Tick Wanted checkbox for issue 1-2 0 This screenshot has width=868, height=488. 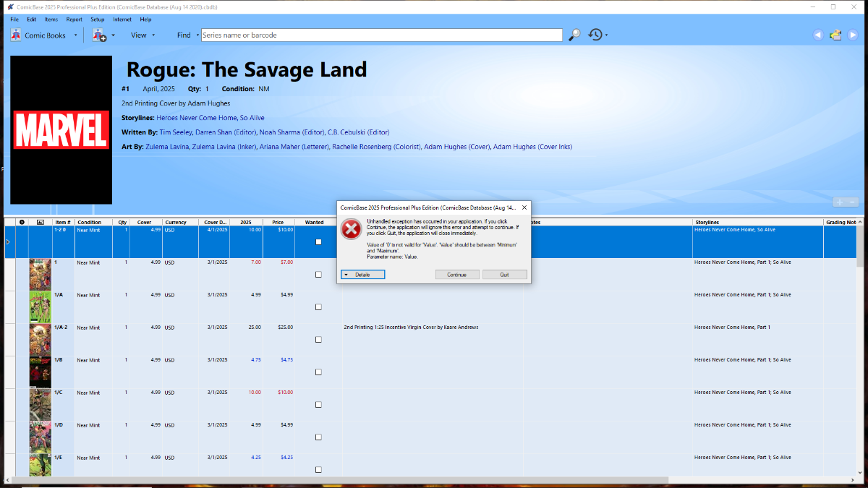coord(318,242)
